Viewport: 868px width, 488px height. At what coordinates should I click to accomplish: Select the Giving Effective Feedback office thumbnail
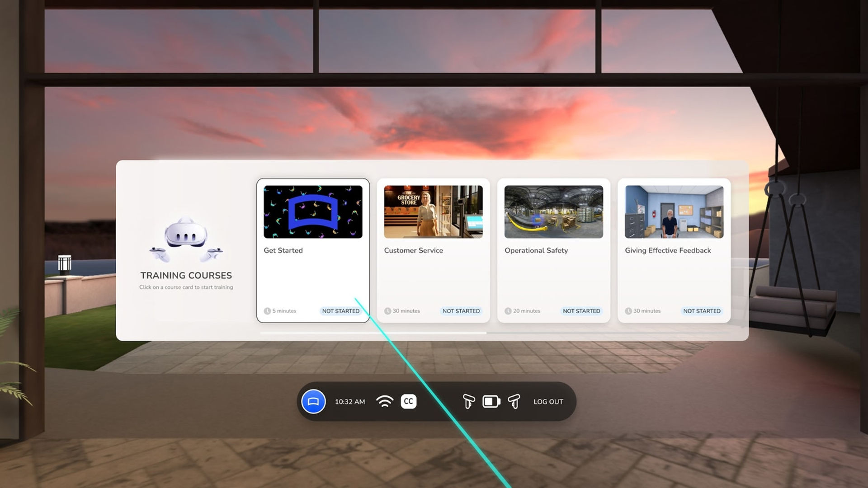click(674, 211)
